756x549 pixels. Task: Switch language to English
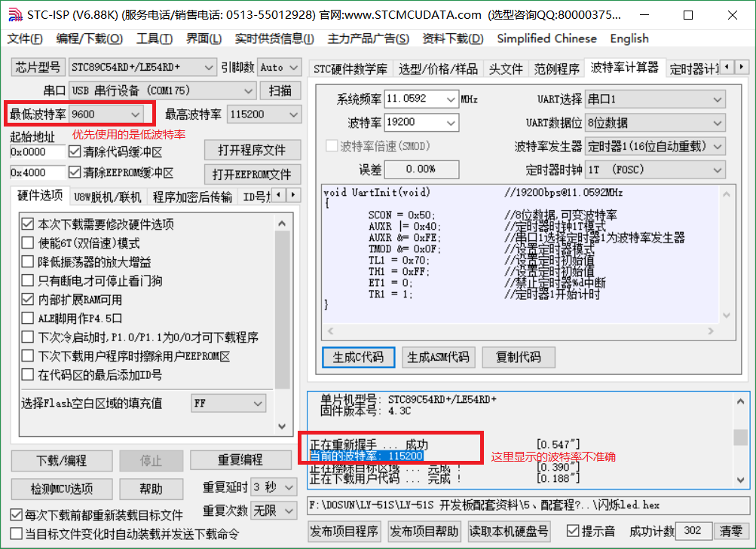point(629,38)
